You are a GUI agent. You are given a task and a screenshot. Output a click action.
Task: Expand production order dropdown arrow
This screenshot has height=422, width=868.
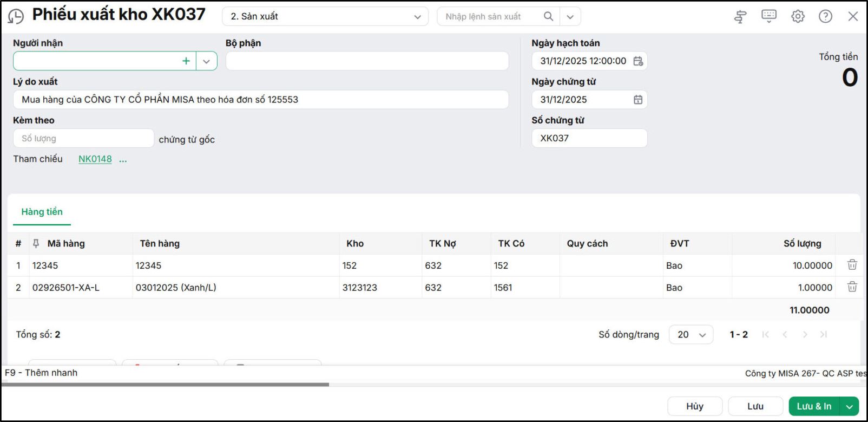coord(570,17)
